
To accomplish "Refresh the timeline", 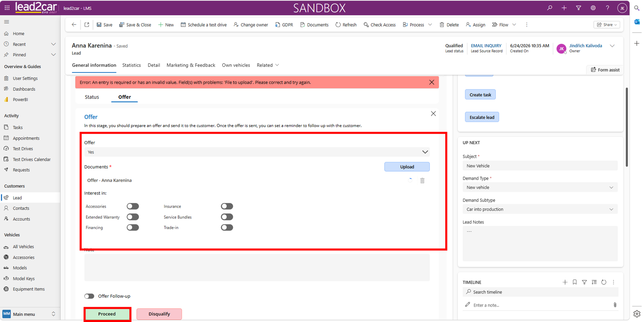I will pos(604,282).
